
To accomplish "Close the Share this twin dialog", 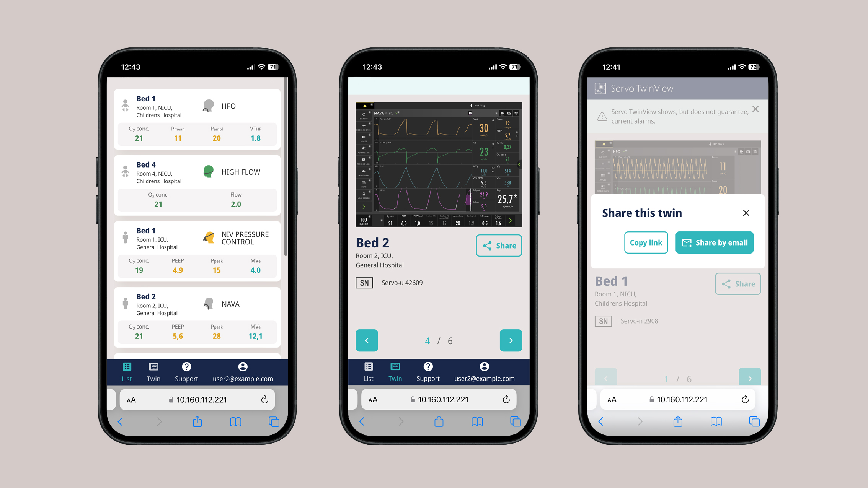I will tap(746, 213).
